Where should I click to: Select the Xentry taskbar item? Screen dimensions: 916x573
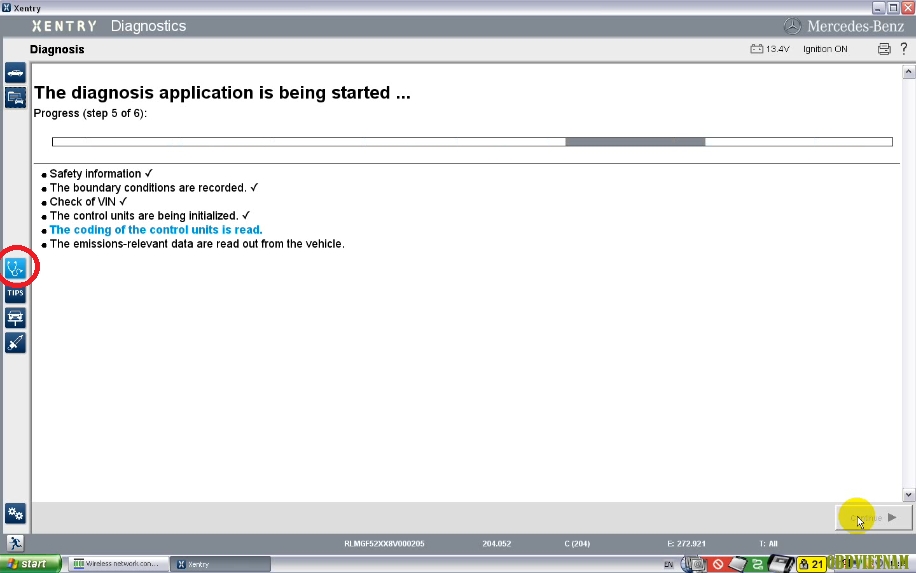click(221, 564)
